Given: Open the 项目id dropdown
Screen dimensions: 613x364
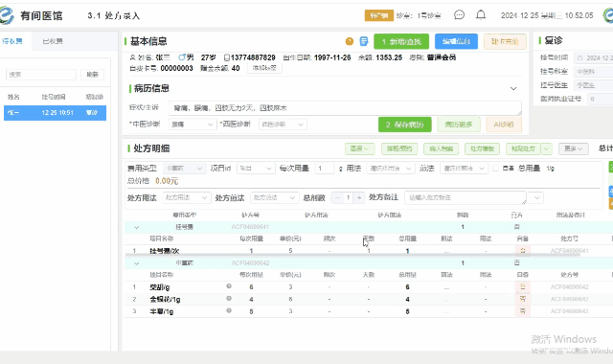Looking at the screenshot, I should (x=256, y=169).
